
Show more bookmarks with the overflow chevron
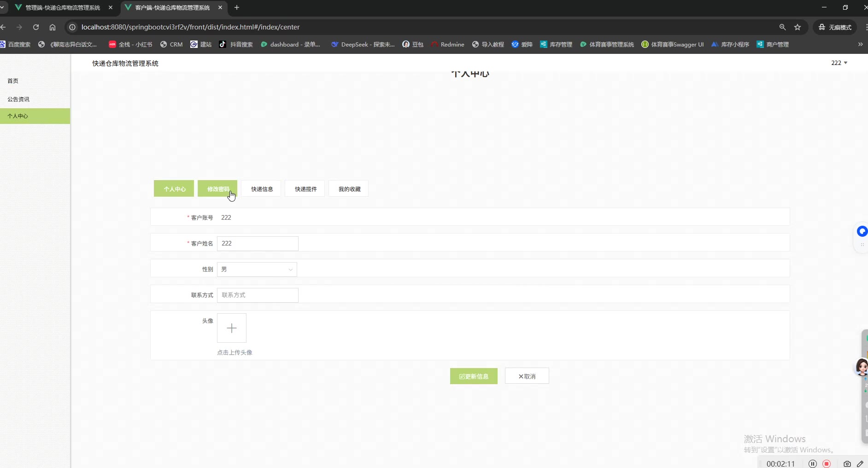(x=860, y=45)
